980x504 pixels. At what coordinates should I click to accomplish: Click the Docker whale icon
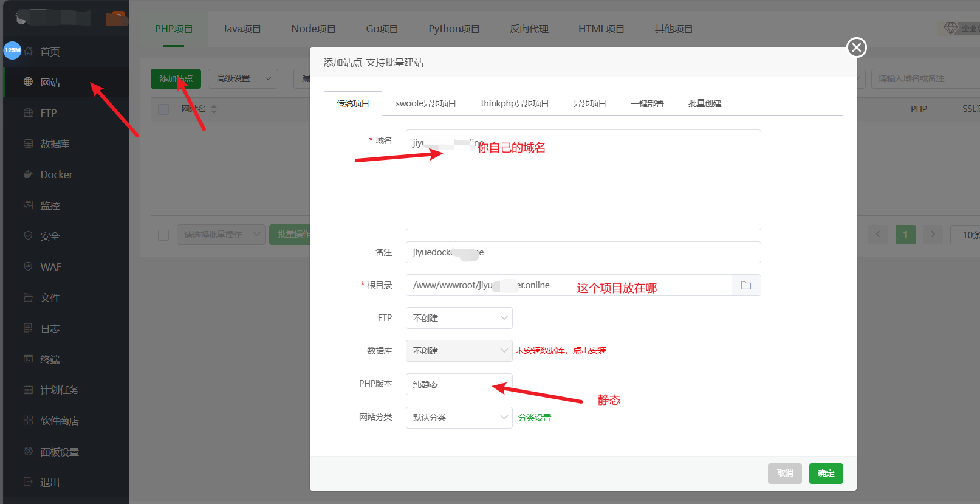(x=28, y=174)
